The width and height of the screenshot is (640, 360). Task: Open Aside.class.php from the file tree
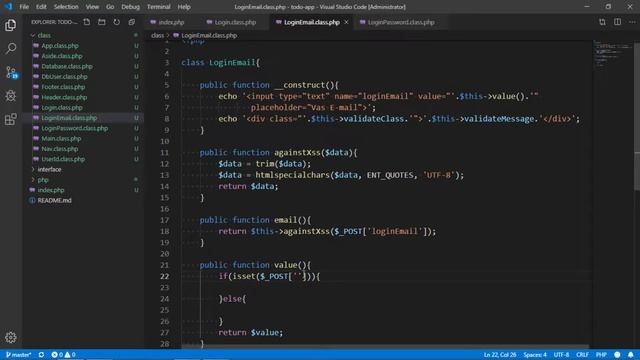(62, 56)
